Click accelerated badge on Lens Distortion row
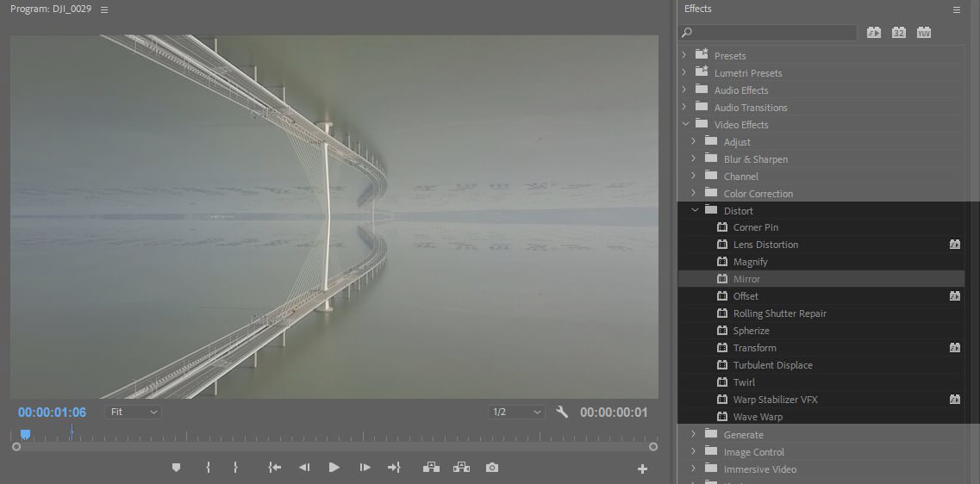 (x=954, y=245)
